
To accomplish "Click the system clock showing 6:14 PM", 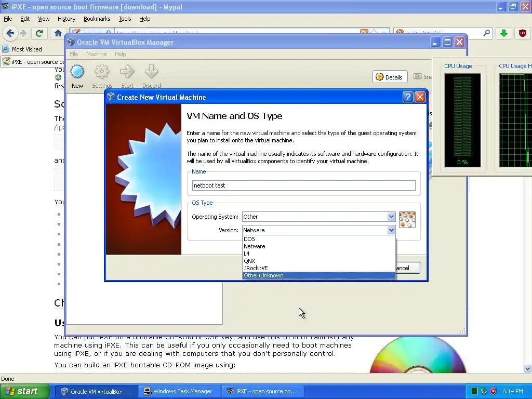I will 512,391.
